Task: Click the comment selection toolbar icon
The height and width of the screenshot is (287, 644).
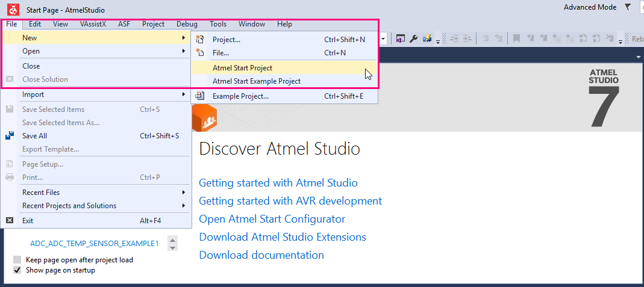Action: [x=486, y=39]
